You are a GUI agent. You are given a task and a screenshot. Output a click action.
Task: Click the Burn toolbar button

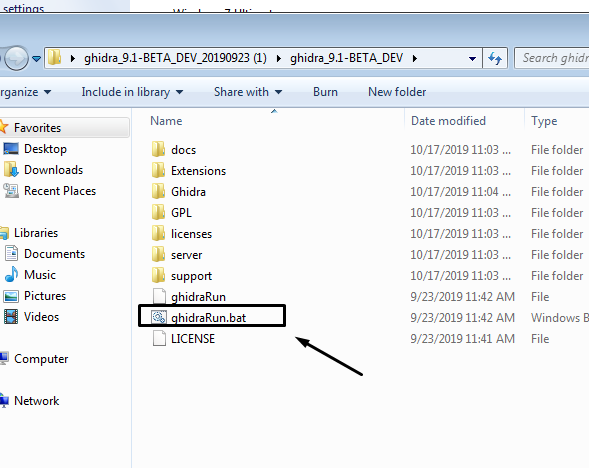(325, 92)
